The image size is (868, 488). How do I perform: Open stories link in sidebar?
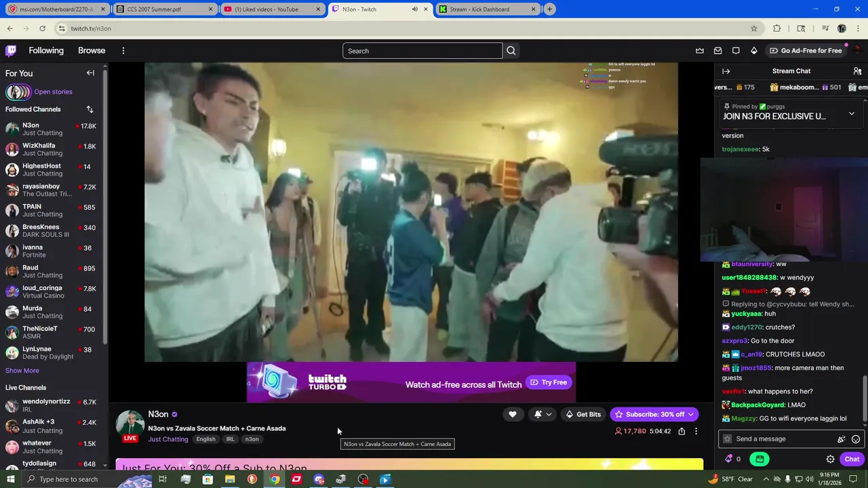click(53, 92)
